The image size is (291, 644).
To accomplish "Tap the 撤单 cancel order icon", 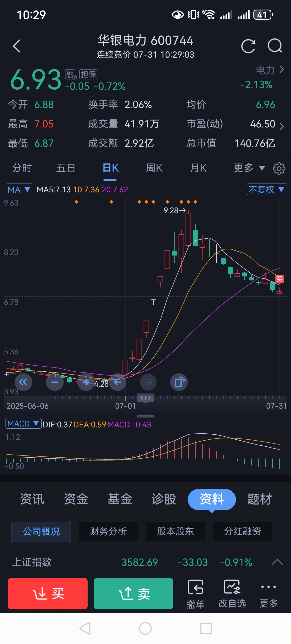I will point(195,594).
